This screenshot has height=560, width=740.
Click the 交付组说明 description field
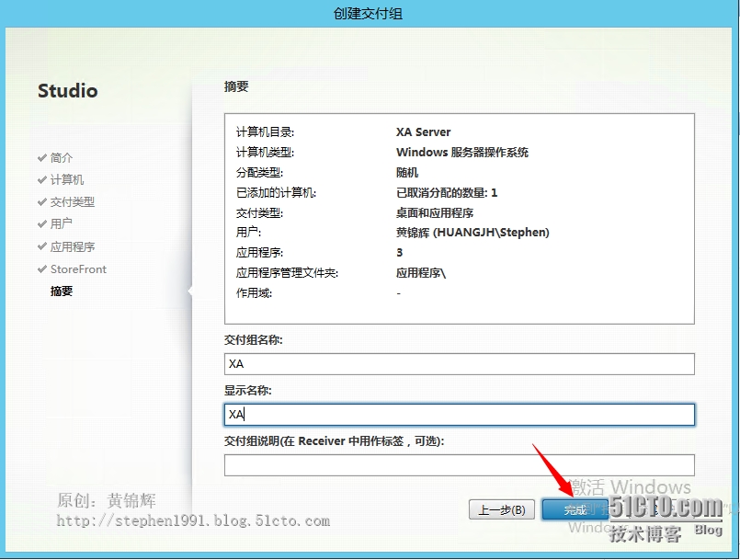tap(460, 465)
